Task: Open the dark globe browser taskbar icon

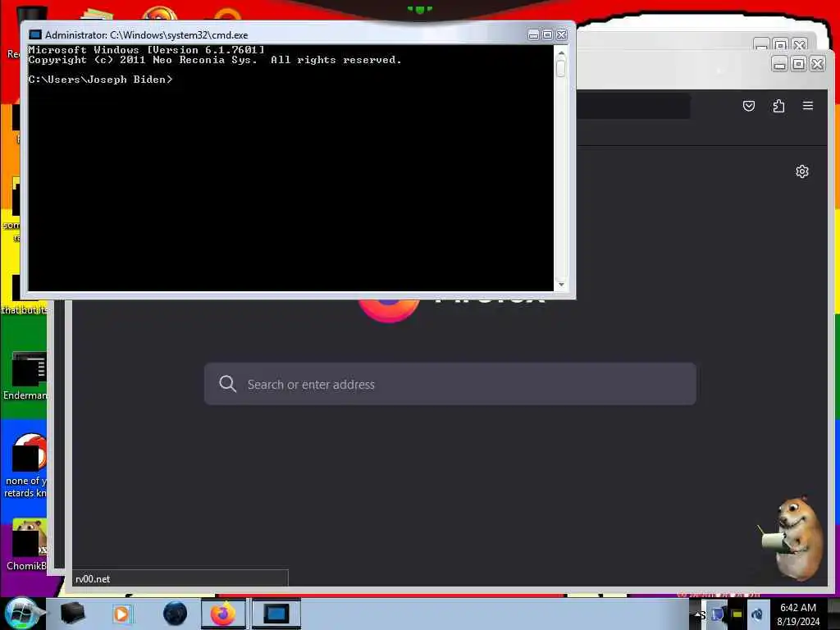Action: pos(176,614)
